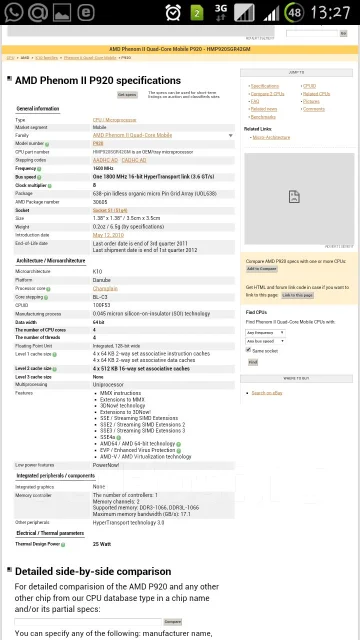Open the Any frequency dropdown

pos(265,333)
